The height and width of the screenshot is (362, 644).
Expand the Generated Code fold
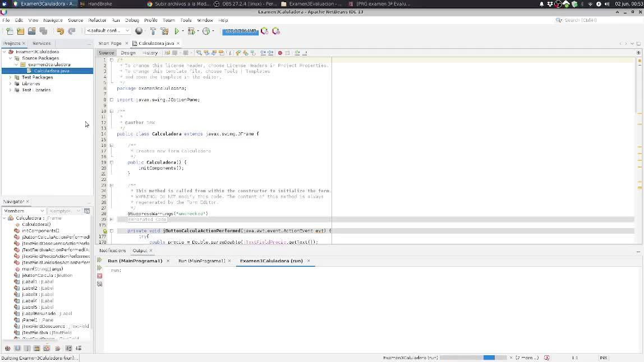111,219
